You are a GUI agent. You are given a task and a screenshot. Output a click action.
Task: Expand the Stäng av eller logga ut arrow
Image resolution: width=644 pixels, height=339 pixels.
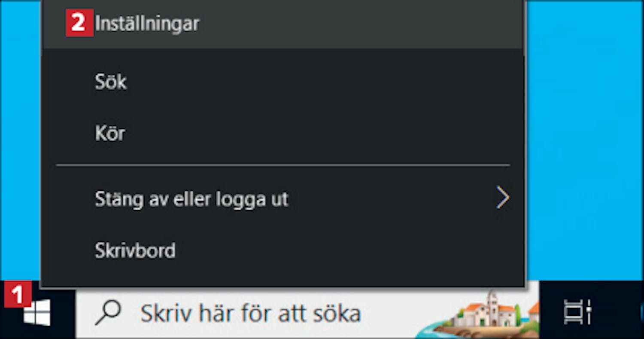502,198
